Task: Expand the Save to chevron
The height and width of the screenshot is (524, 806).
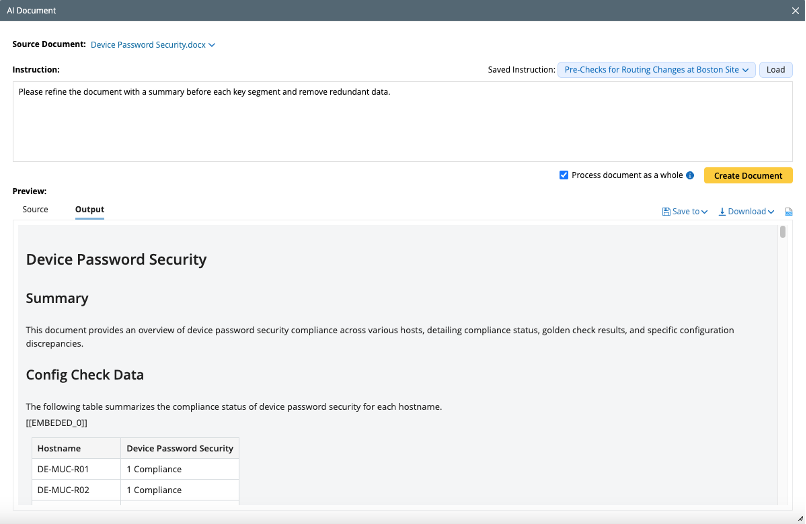Action: [x=704, y=212]
